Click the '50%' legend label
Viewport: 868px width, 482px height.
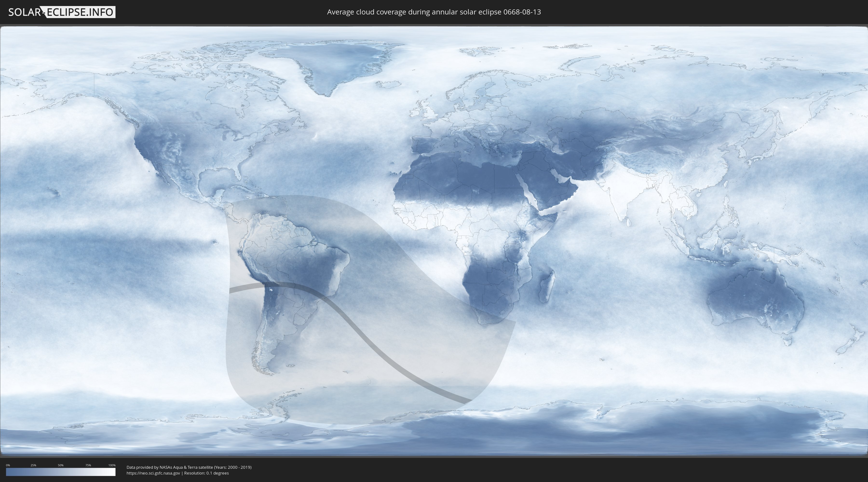click(61, 465)
